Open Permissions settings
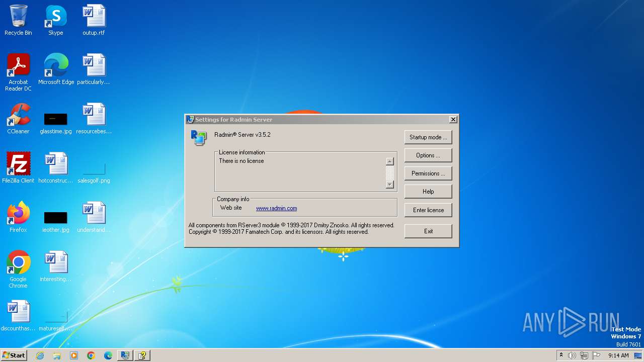Image resolution: width=644 pixels, height=362 pixels. click(x=428, y=173)
